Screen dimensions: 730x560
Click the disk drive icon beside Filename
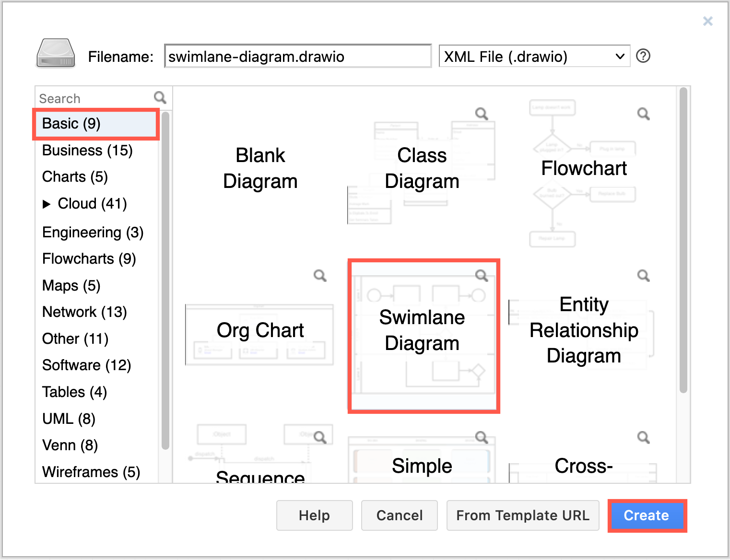pyautogui.click(x=55, y=54)
